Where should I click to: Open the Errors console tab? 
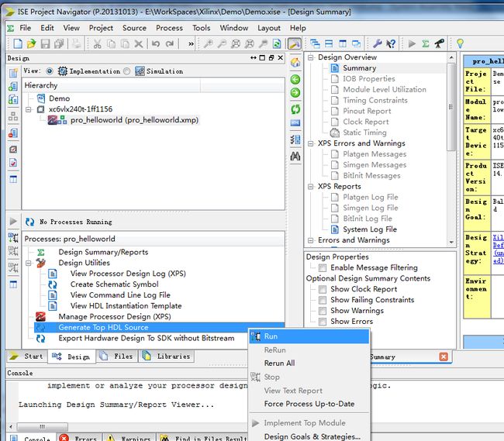pos(79,438)
